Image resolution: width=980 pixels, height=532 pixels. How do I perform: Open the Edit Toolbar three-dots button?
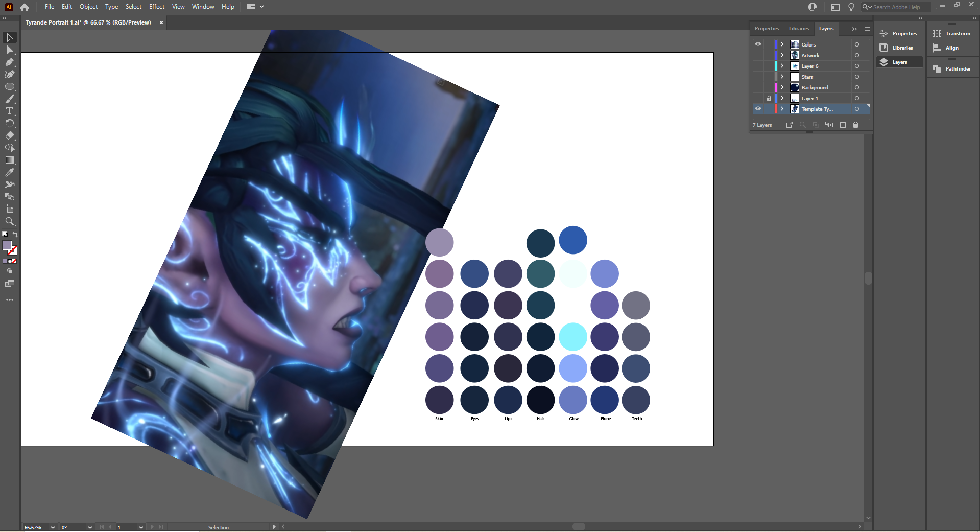(10, 300)
